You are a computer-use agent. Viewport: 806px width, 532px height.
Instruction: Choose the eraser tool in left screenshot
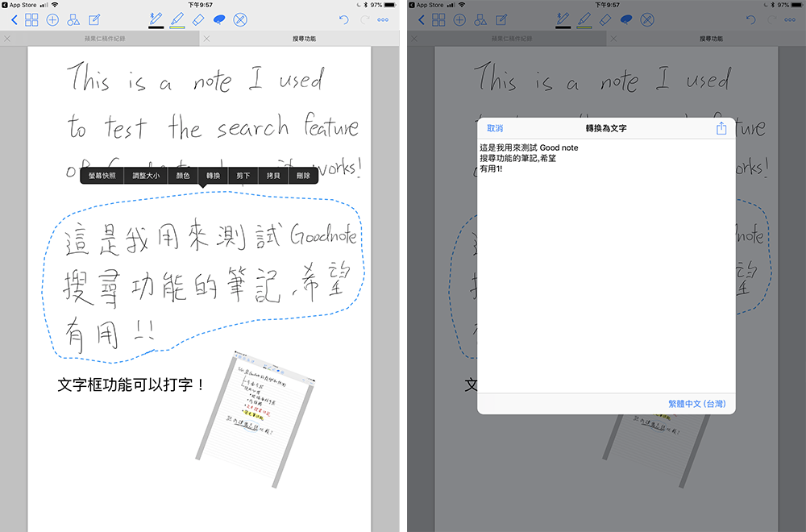tap(198, 19)
